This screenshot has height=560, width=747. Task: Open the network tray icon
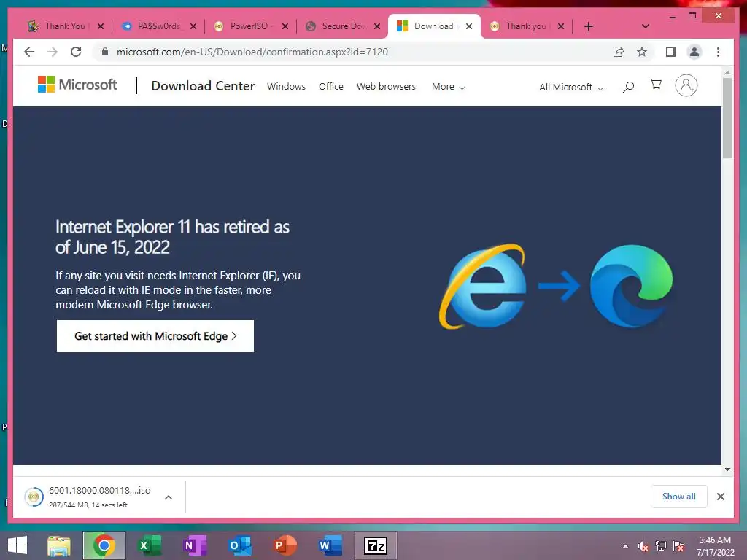(660, 546)
